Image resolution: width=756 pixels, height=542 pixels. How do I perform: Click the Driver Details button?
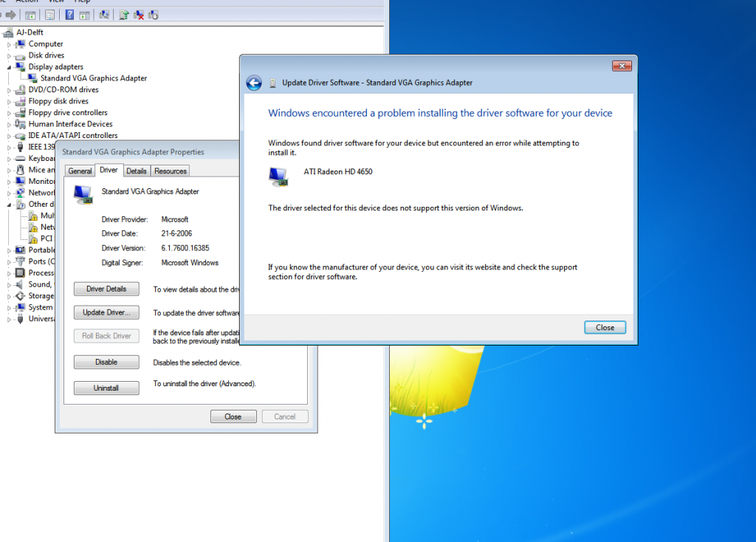point(106,289)
